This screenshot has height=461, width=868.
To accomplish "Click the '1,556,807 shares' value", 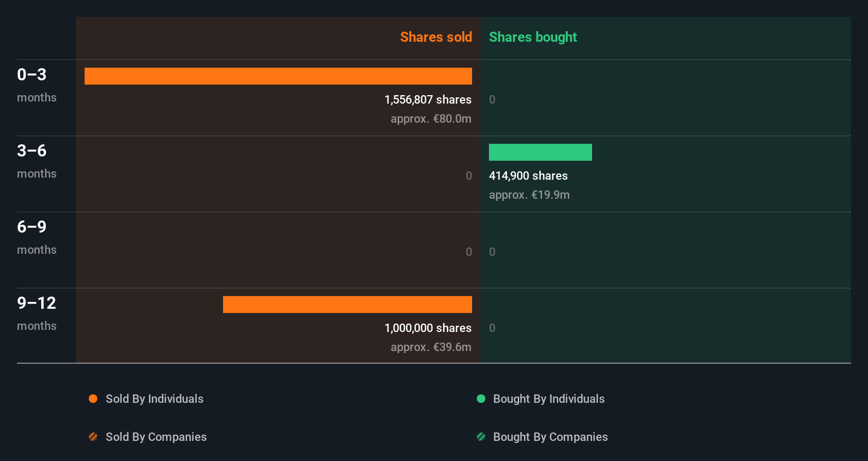I will click(428, 99).
